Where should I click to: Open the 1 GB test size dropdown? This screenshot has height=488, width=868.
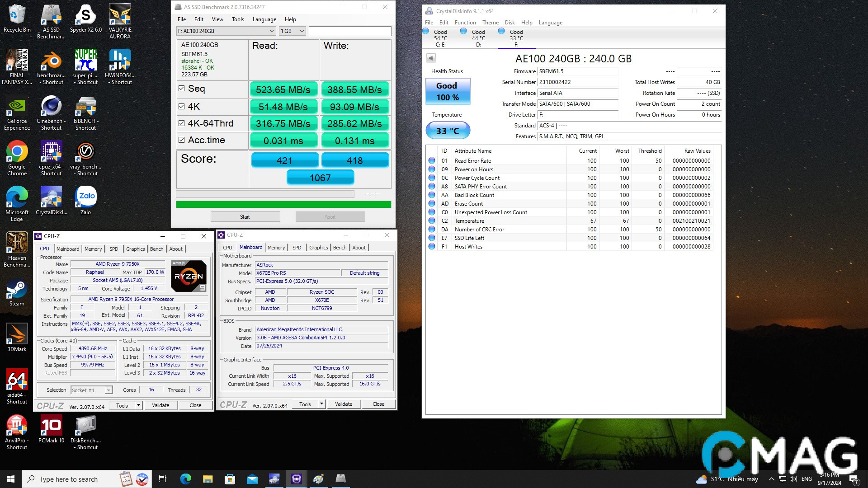click(x=292, y=31)
